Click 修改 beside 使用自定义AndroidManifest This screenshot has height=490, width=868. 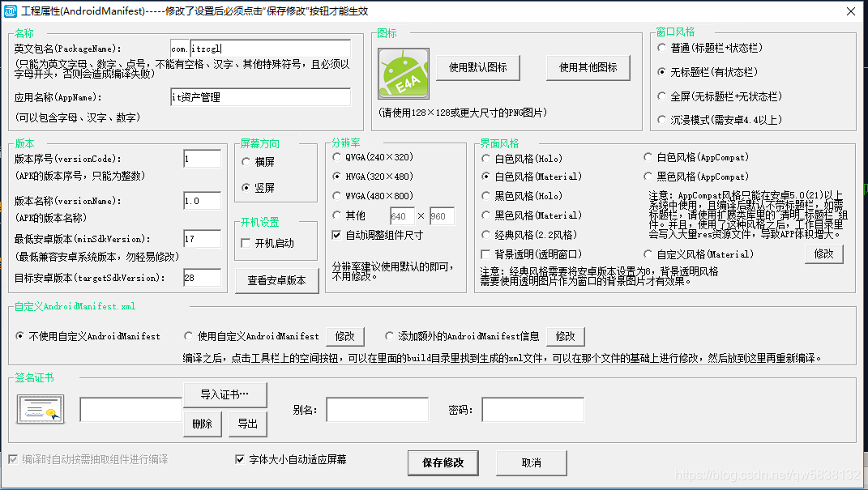coord(345,336)
